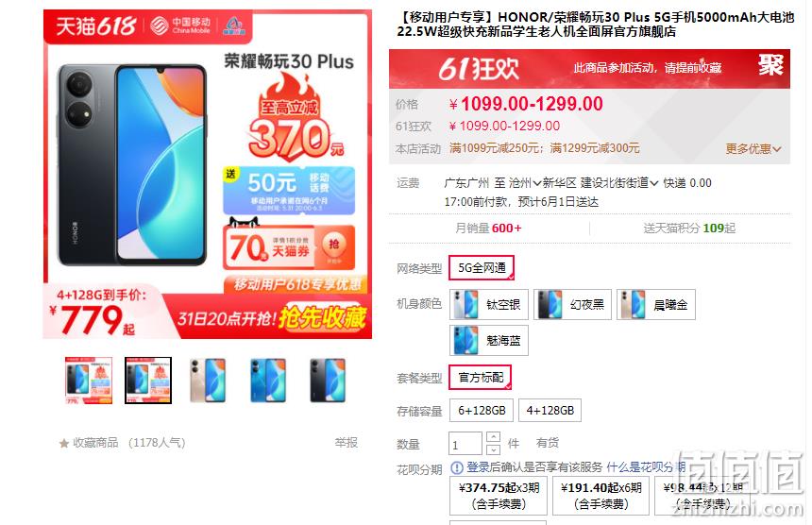Choose 6+128GB storage capacity
812x525 pixels.
pyautogui.click(x=482, y=411)
